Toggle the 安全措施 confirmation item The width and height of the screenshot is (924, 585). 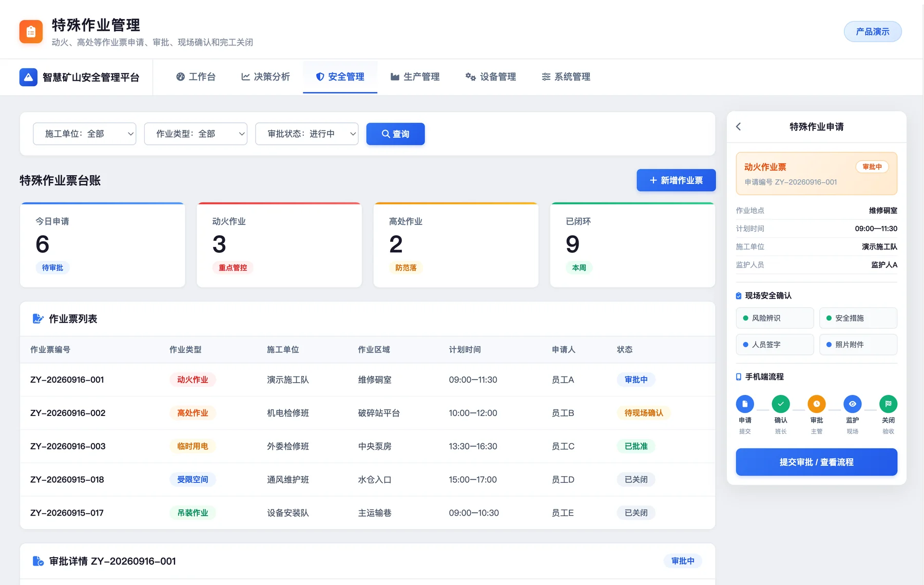[x=858, y=318]
